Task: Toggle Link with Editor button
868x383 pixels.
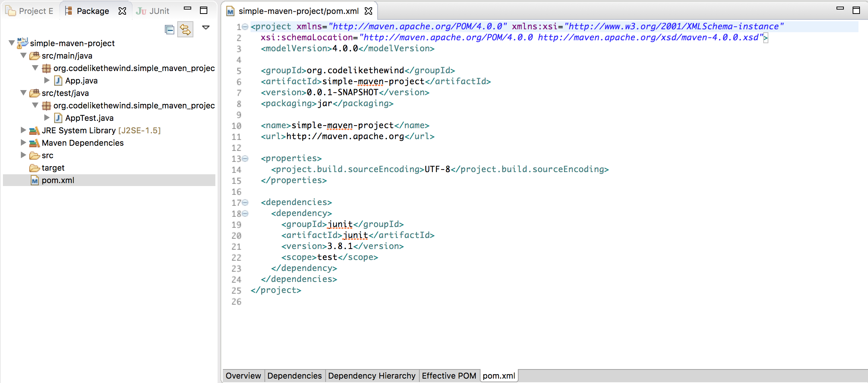Action: tap(185, 29)
